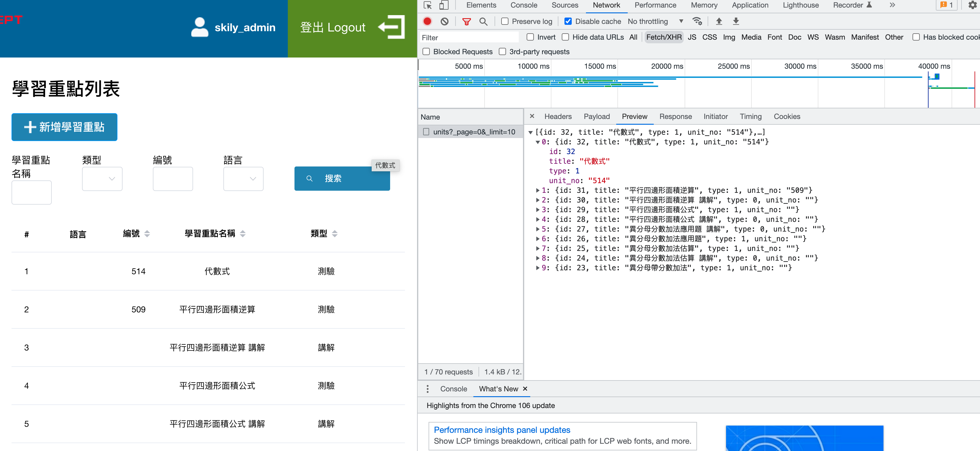Open the 語言 filter dropdown
980x451 pixels.
pyautogui.click(x=243, y=179)
